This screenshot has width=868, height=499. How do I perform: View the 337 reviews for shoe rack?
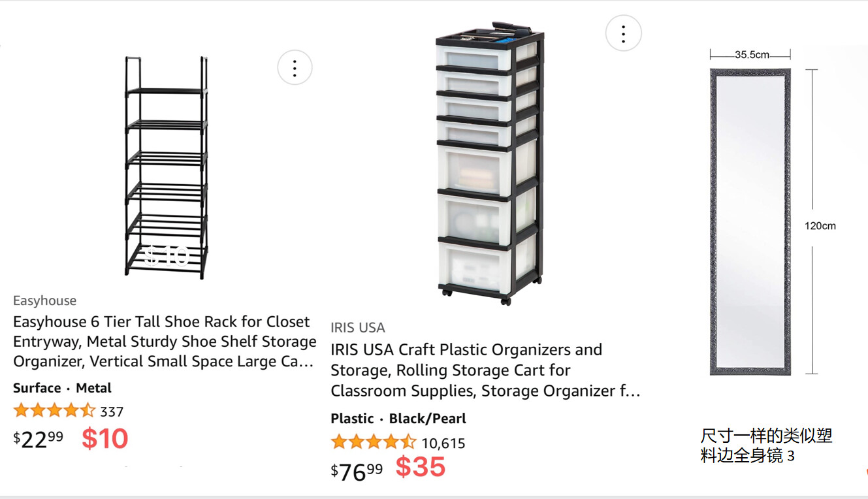(112, 411)
